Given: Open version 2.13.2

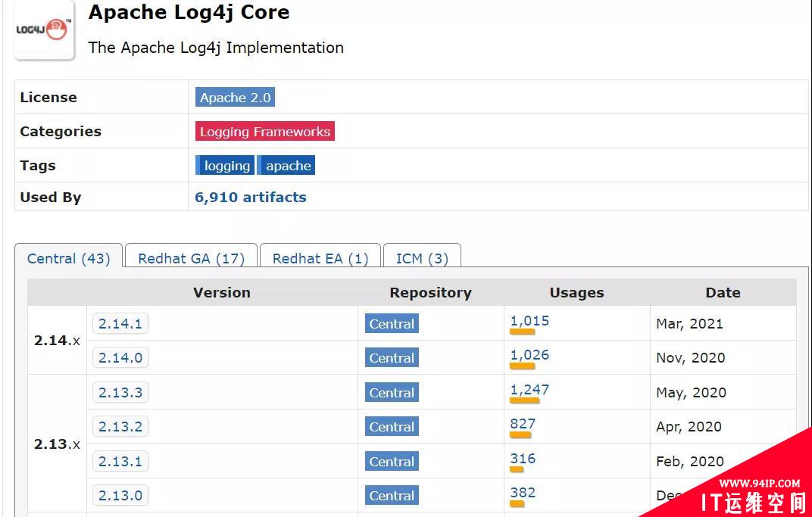Looking at the screenshot, I should pos(120,426).
